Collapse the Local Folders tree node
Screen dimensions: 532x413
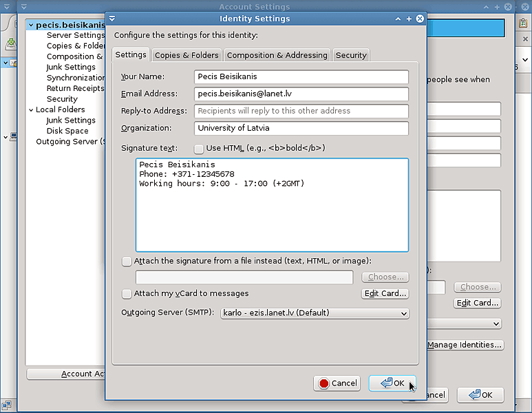tap(31, 110)
